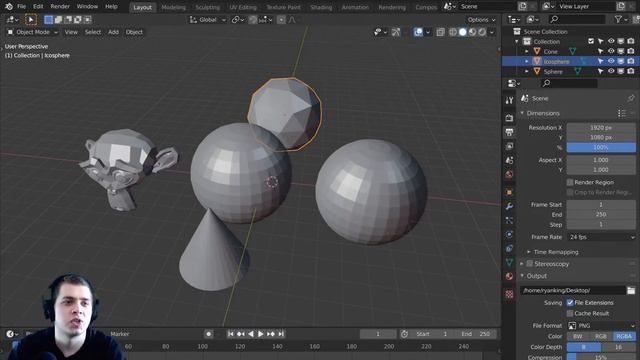Set color mode to RGB
Viewport: 640px width, 360px height.
[601, 336]
